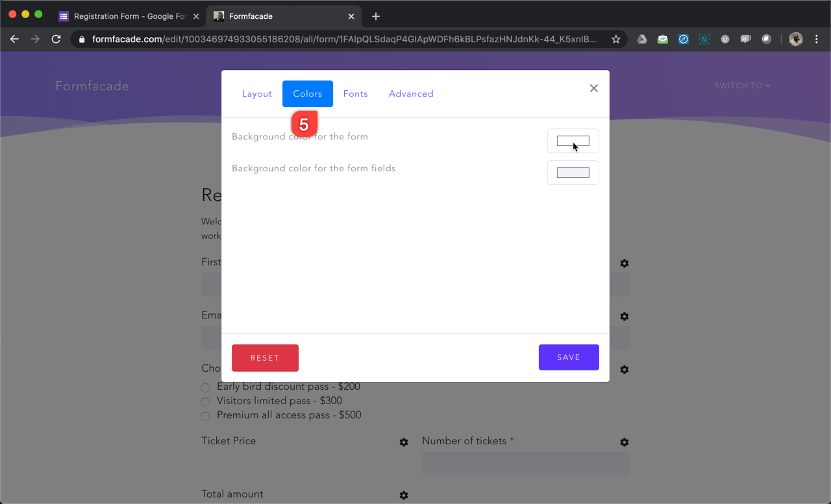
Task: Switch to the Layout tab
Action: [257, 94]
